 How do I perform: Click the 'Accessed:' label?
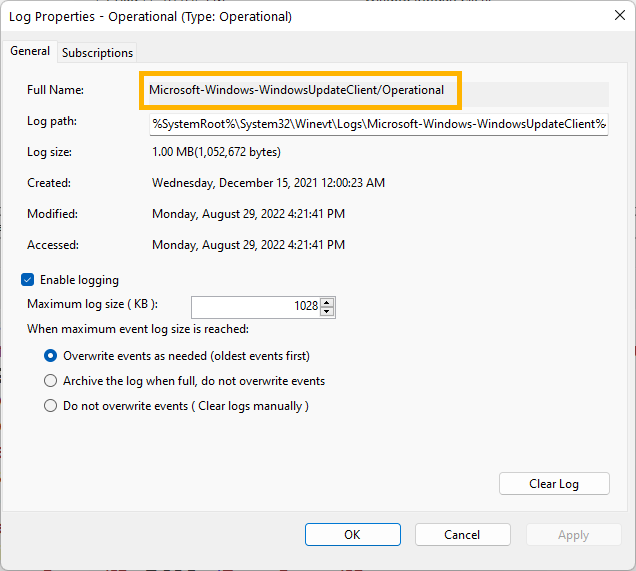[x=53, y=245]
